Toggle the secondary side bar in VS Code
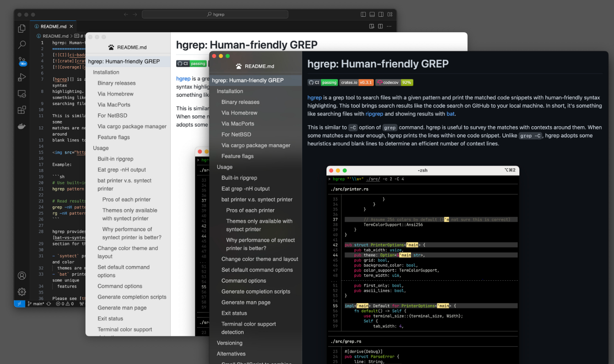614x364 pixels. click(x=381, y=14)
